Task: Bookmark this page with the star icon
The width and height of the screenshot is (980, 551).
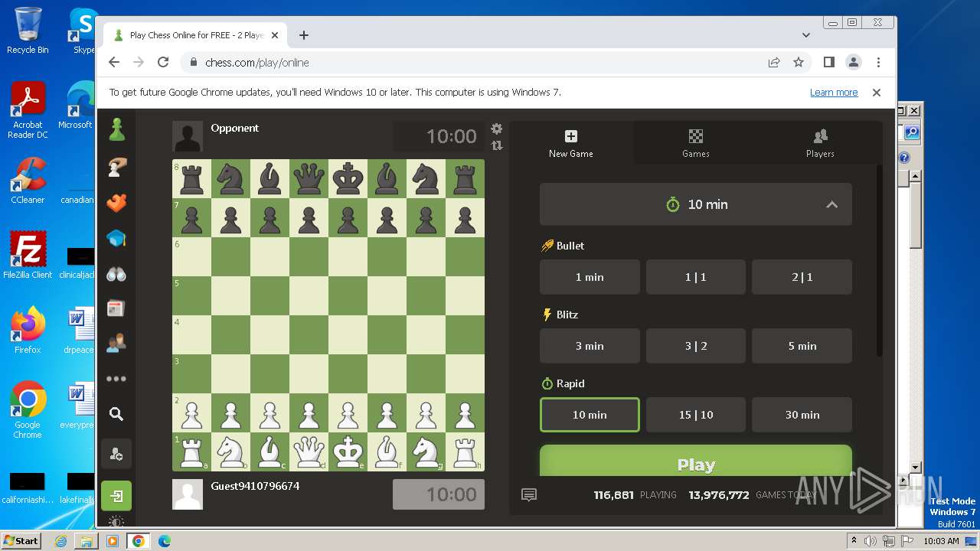Action: point(799,63)
